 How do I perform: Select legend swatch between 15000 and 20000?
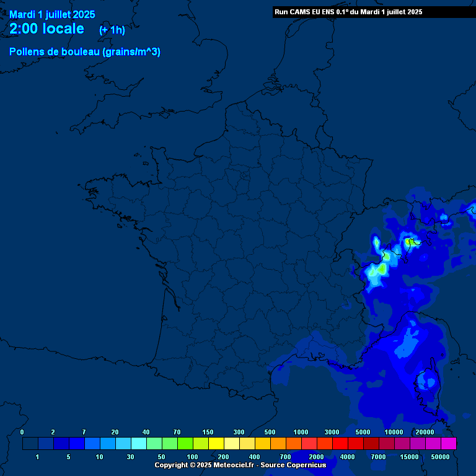pos(417,443)
